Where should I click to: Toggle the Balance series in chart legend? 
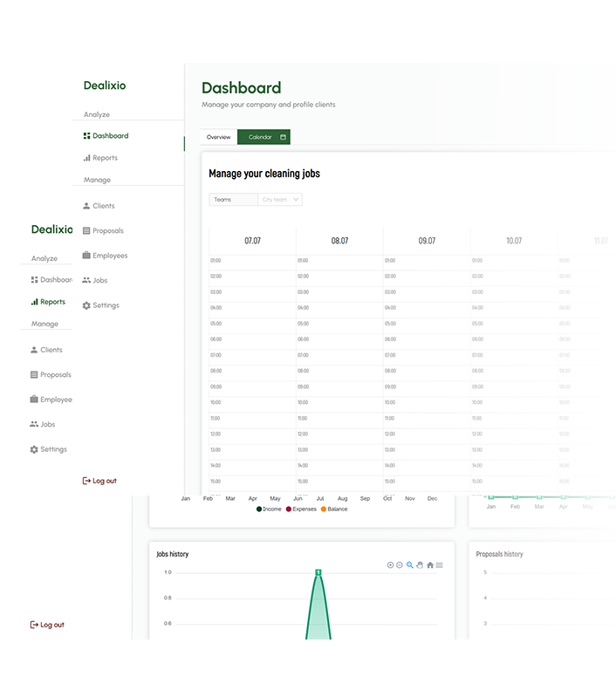(335, 509)
